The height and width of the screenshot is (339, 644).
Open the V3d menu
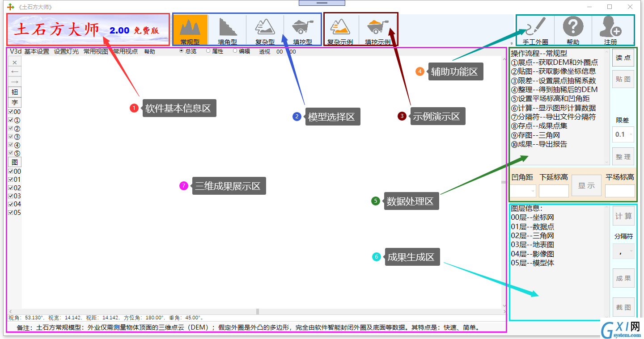pyautogui.click(x=16, y=51)
